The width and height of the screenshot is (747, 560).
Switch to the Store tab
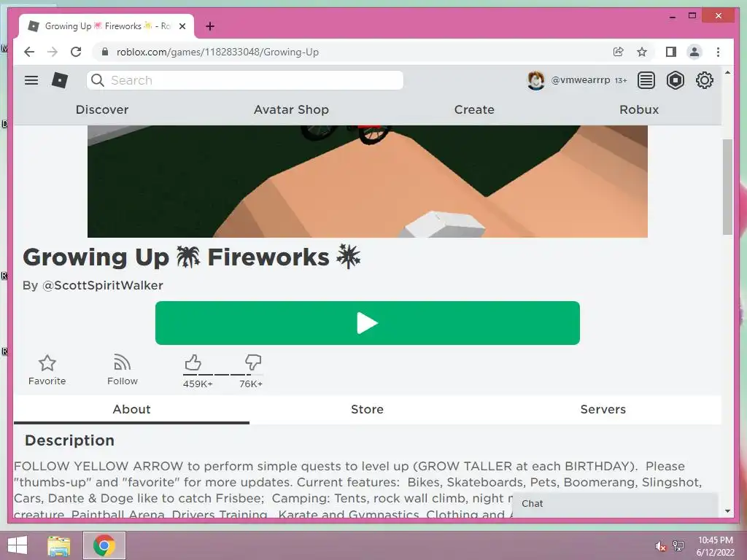pyautogui.click(x=368, y=410)
